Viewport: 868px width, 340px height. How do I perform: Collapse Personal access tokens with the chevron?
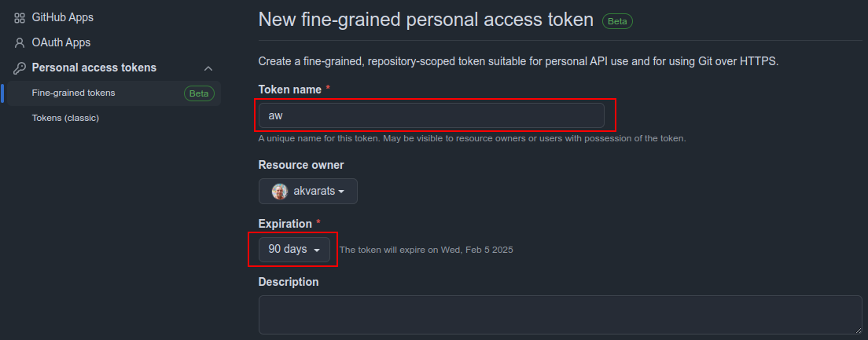click(x=208, y=68)
